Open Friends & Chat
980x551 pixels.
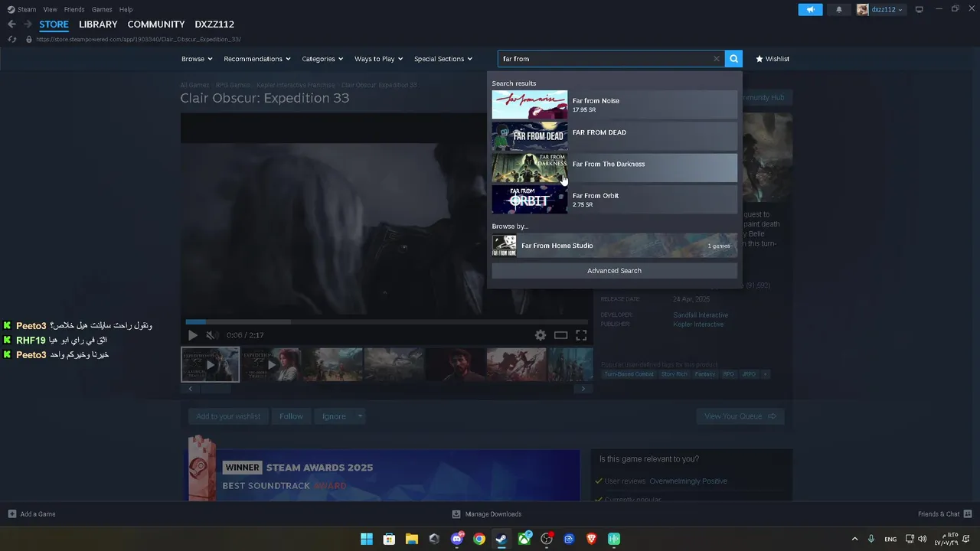click(x=945, y=514)
